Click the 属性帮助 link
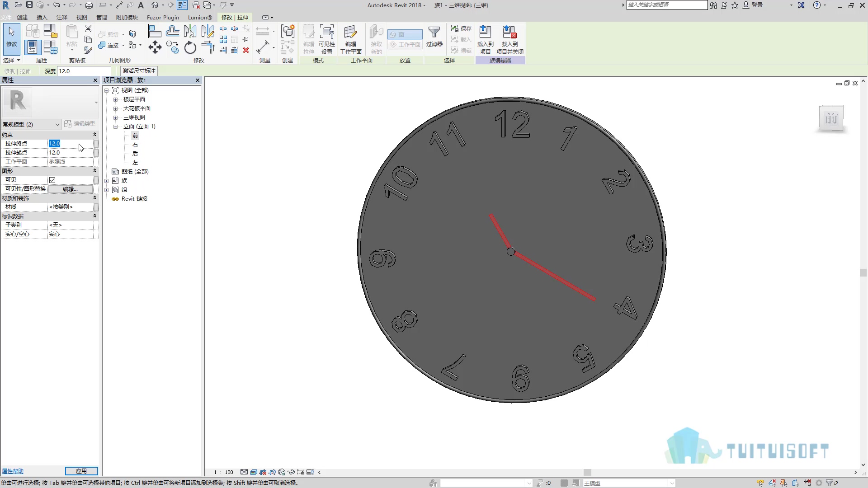The width and height of the screenshot is (868, 488). pyautogui.click(x=13, y=471)
